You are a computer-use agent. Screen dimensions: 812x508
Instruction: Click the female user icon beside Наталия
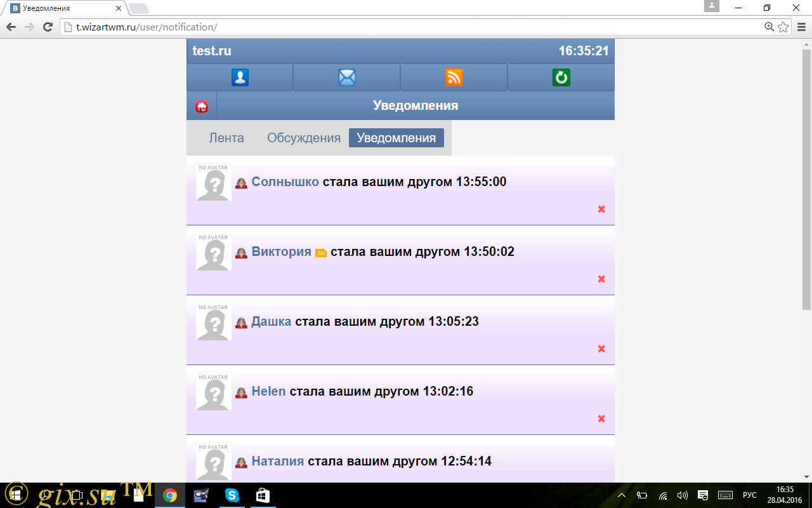click(x=241, y=463)
